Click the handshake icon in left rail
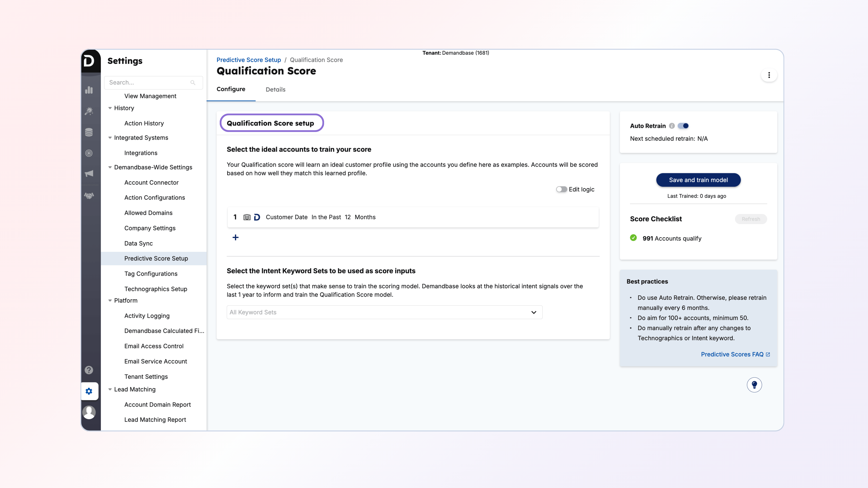Viewport: 868px width, 488px height. [x=89, y=196]
